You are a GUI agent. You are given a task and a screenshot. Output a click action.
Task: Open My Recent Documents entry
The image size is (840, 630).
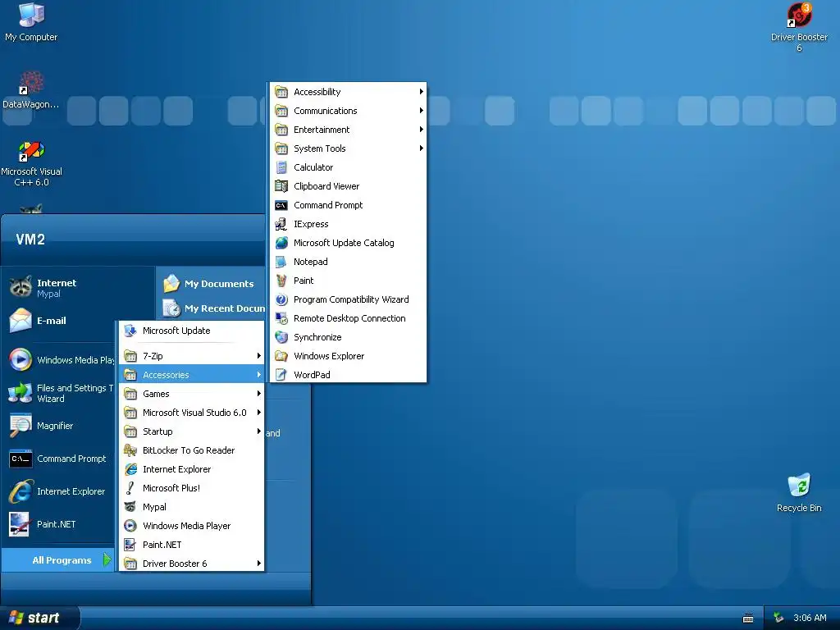click(213, 308)
